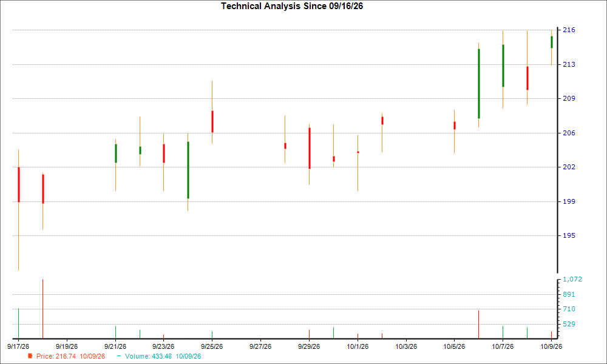The image size is (607, 364).
Task: Click the date label 10/1/26
Action: point(358,346)
